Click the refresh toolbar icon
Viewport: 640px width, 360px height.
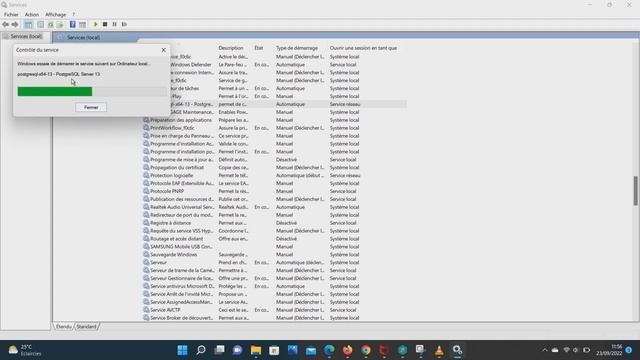tap(50, 24)
